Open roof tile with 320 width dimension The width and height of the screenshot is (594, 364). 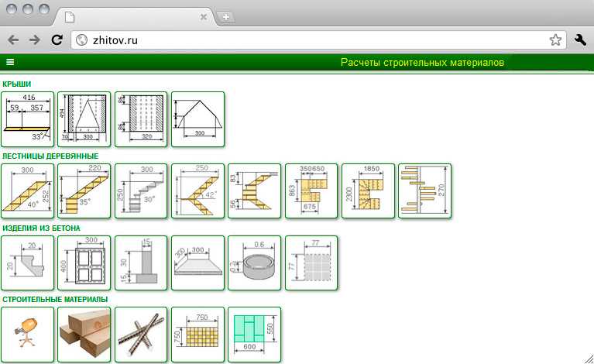141,119
